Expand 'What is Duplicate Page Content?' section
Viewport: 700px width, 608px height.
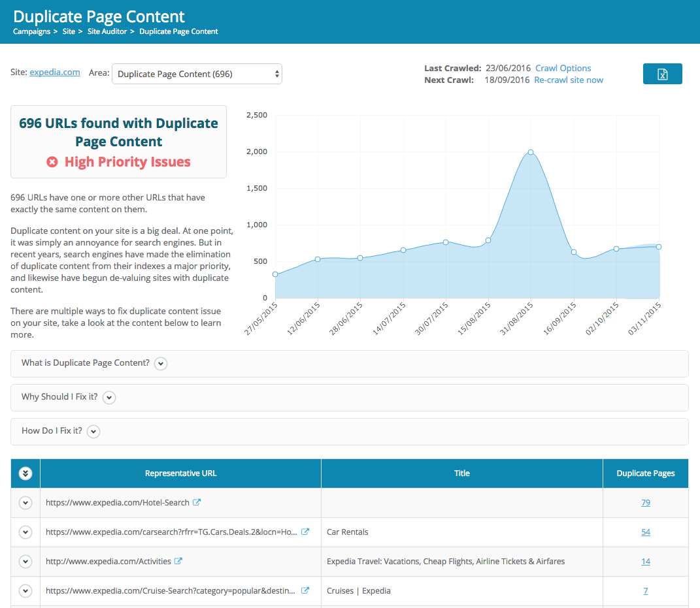(x=161, y=363)
